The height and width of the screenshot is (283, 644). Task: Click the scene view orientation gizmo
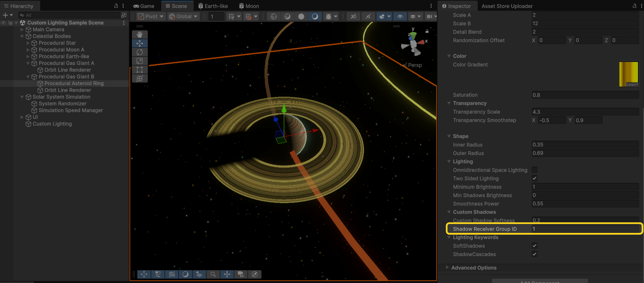click(414, 44)
